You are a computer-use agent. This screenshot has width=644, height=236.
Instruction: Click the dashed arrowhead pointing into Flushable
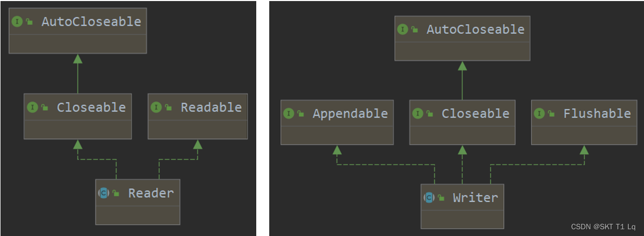pyautogui.click(x=584, y=150)
